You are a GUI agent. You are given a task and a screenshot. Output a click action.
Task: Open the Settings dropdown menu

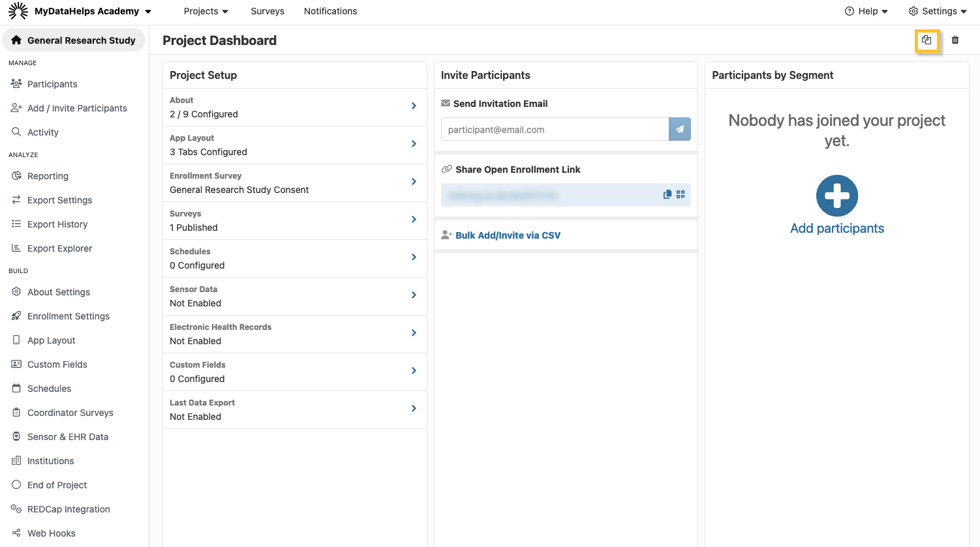[x=938, y=11]
